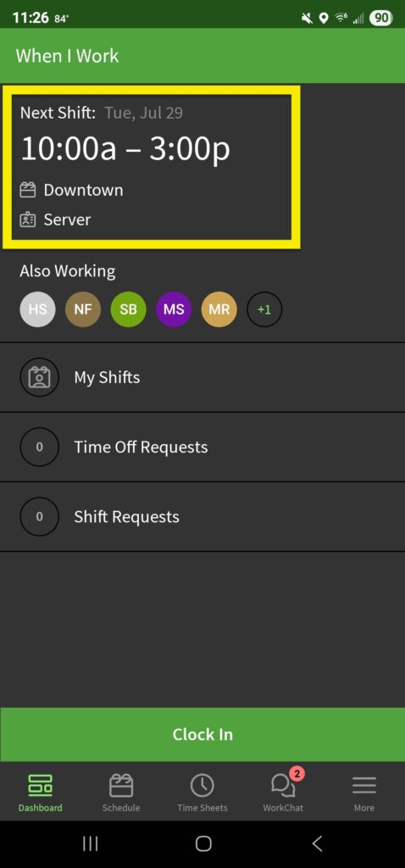Tap the MS coworker avatar
Viewport: 405px width, 868px height.
(174, 309)
